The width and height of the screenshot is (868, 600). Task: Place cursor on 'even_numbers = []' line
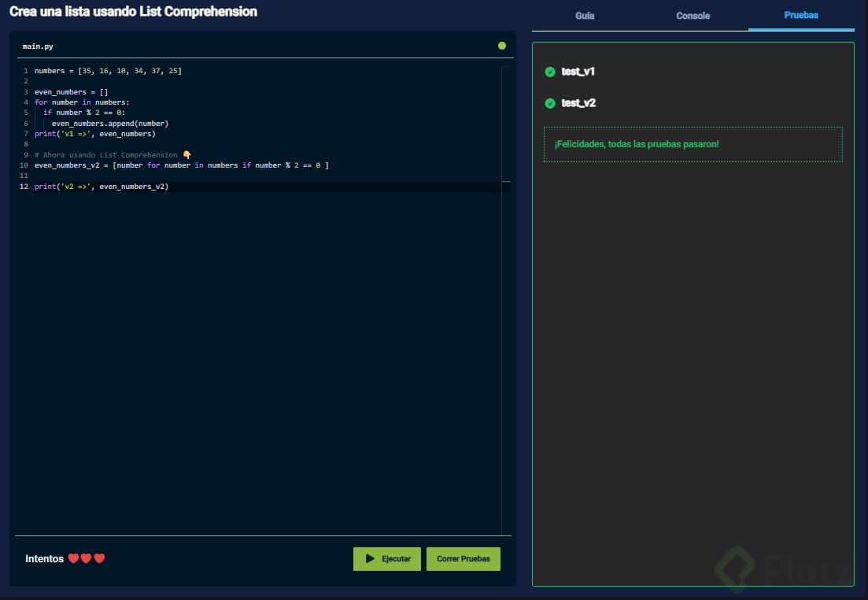72,92
